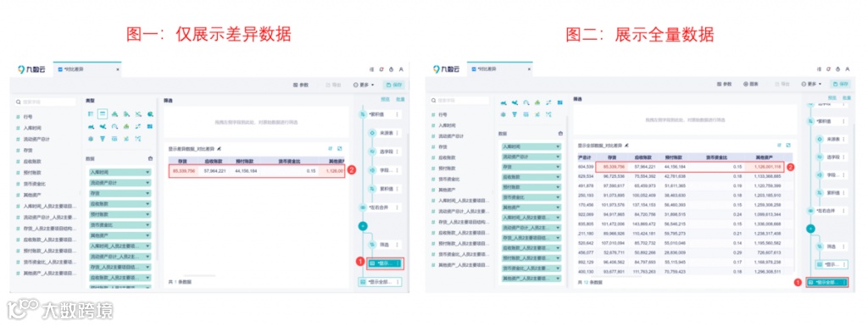Focus the field search box in right window
868x326 pixels.
click(460, 101)
